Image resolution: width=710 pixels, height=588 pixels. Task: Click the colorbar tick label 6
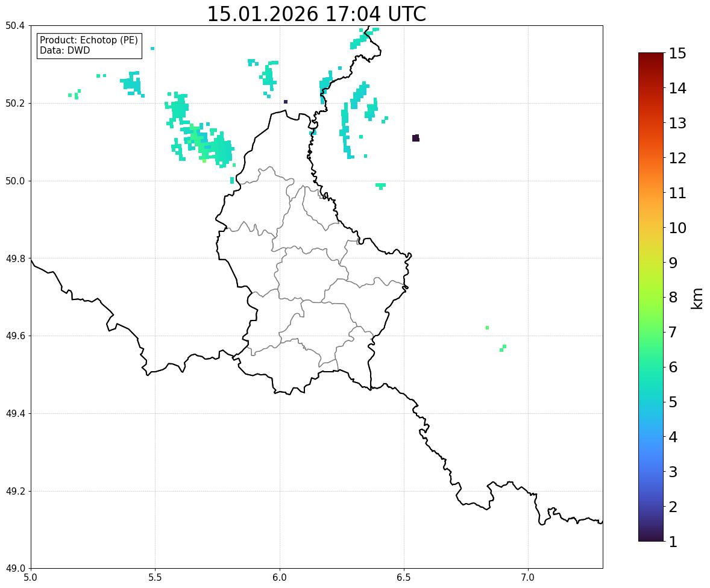673,367
